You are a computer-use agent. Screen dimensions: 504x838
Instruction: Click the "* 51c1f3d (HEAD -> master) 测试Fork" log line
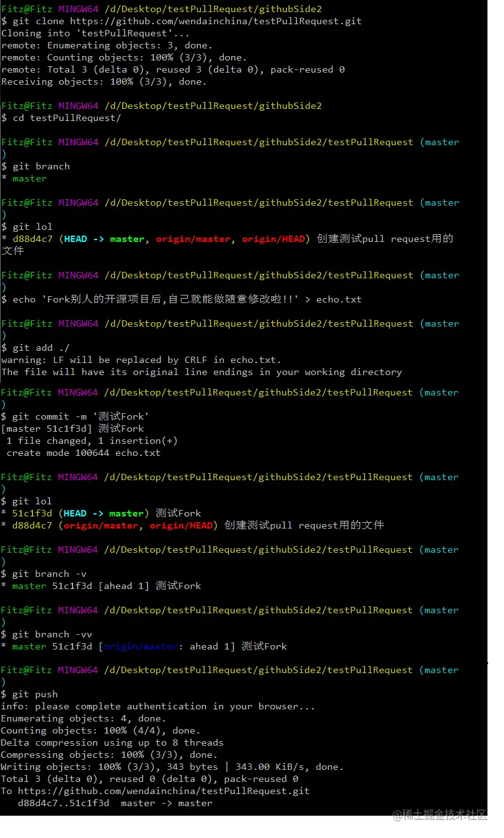101,513
